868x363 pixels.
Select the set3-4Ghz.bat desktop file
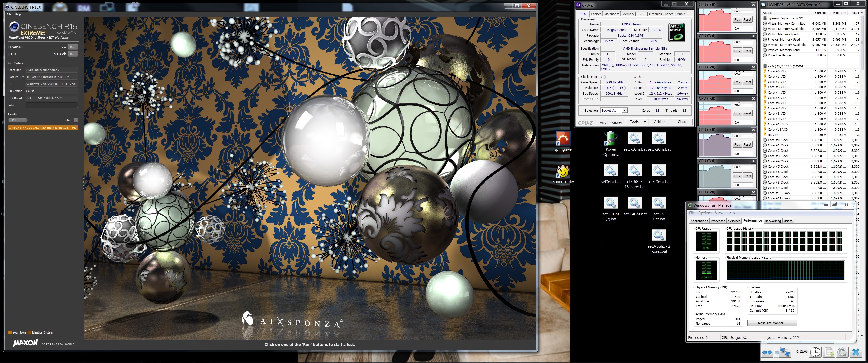(x=635, y=206)
